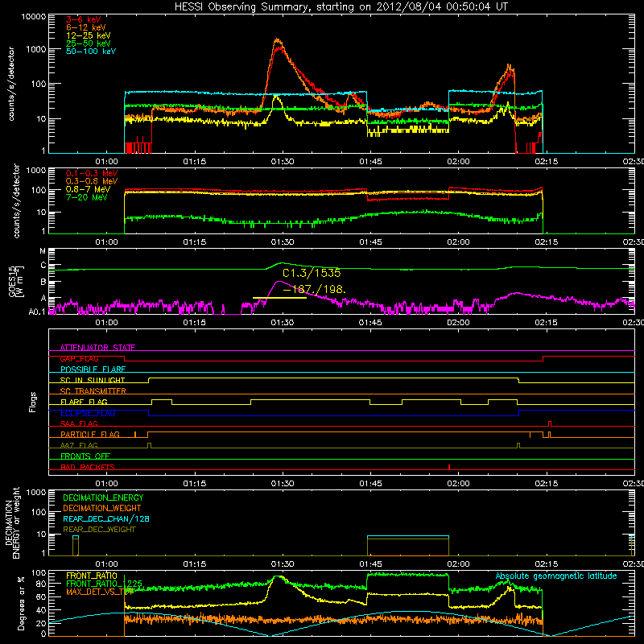This screenshot has width=644, height=644.
Task: Click the 0.8-7 MeV legend entry
Action: [88, 189]
